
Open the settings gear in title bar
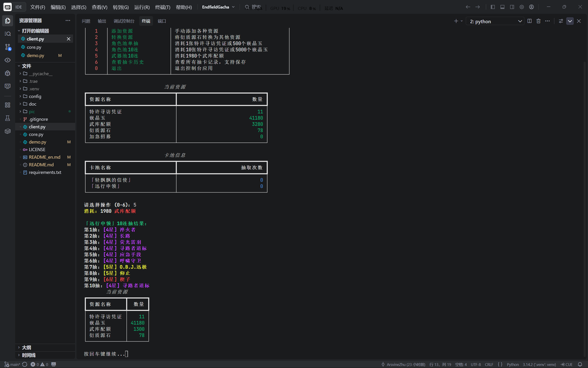click(521, 7)
